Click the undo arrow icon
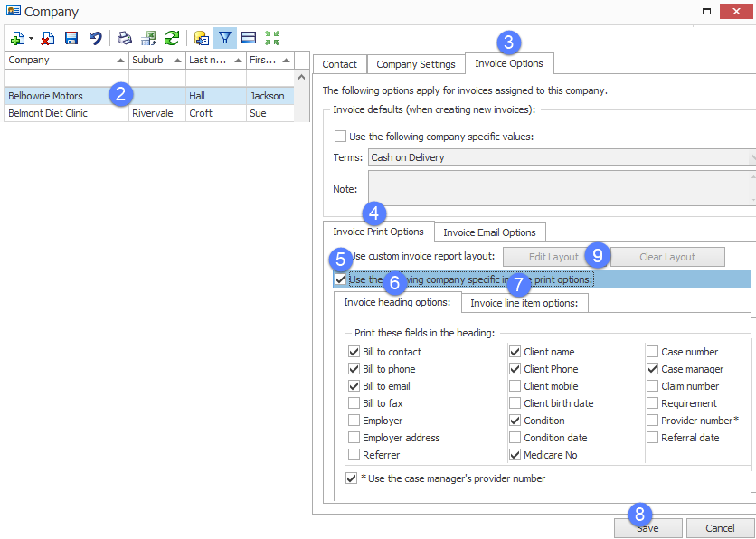 click(95, 38)
